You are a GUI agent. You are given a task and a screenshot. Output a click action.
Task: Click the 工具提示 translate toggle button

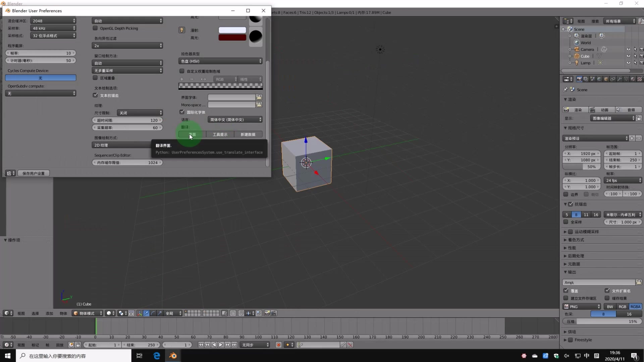click(x=220, y=134)
